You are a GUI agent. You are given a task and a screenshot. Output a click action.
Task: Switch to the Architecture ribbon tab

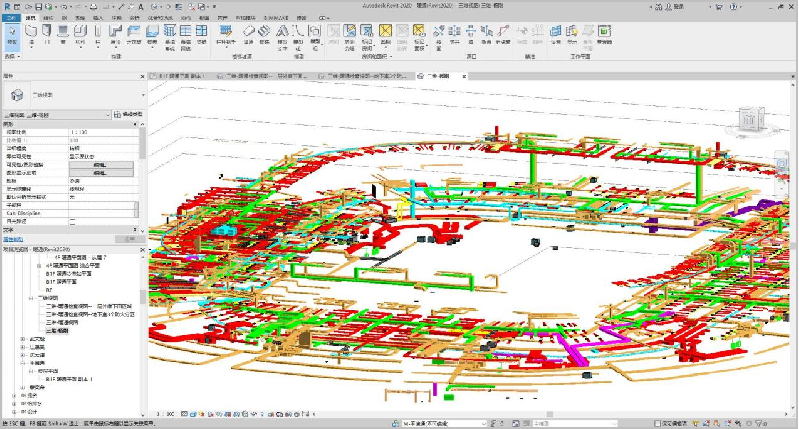tap(31, 17)
